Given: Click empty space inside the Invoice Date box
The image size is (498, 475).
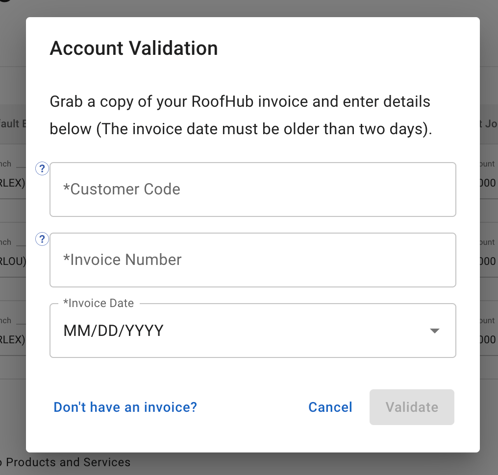Looking at the screenshot, I should click(293, 331).
